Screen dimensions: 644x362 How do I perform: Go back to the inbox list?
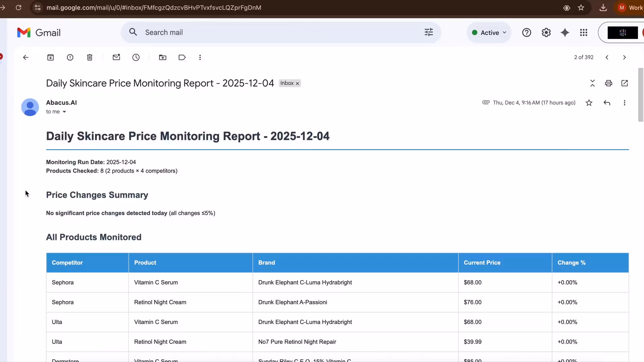point(25,57)
